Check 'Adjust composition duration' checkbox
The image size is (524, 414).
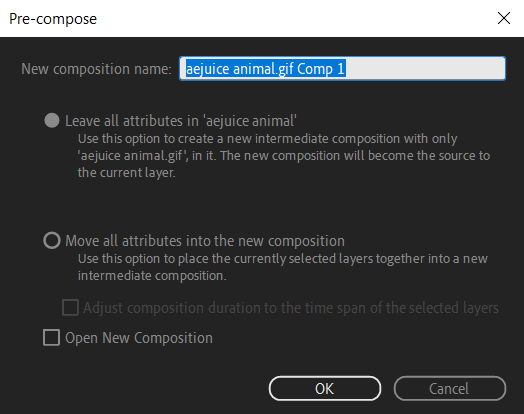pyautogui.click(x=71, y=307)
